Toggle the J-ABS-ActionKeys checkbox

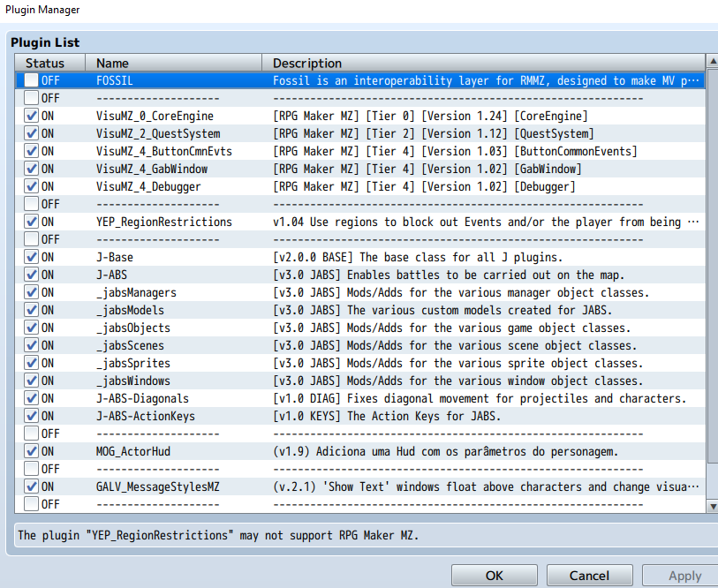(31, 416)
